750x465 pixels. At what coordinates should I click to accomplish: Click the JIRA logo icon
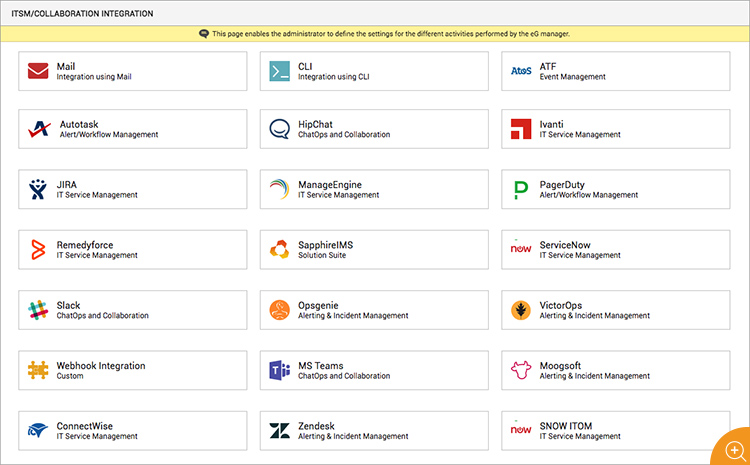tap(38, 189)
